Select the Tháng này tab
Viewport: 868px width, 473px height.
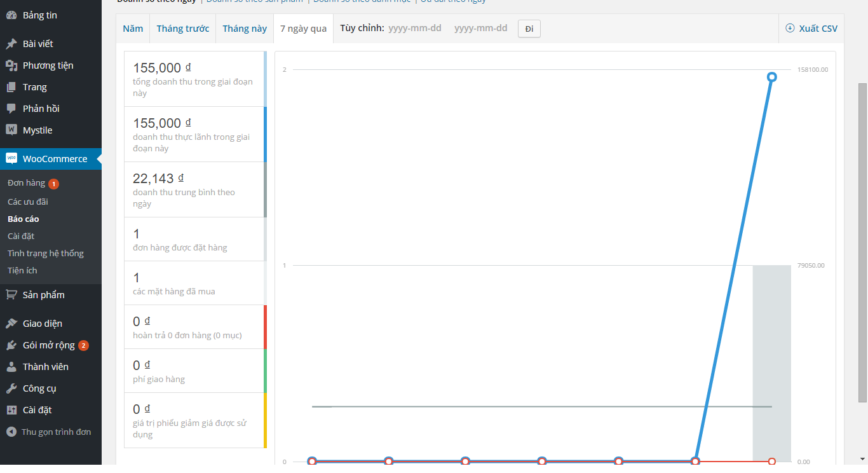pyautogui.click(x=245, y=29)
